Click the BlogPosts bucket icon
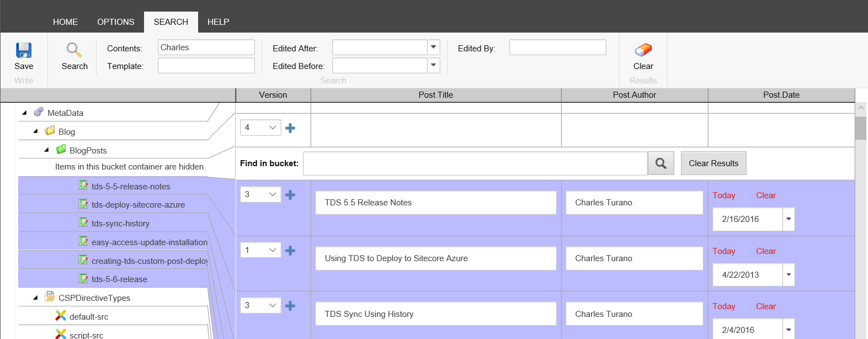Screen dimensions: 868x339 [61, 150]
